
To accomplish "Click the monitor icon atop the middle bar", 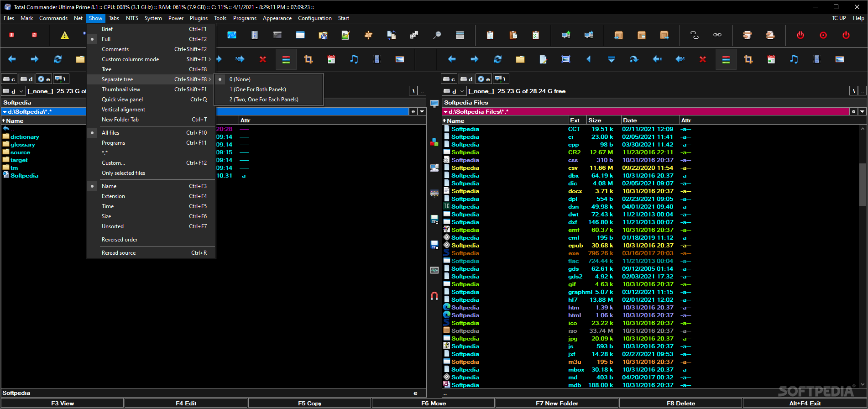I will click(x=434, y=104).
